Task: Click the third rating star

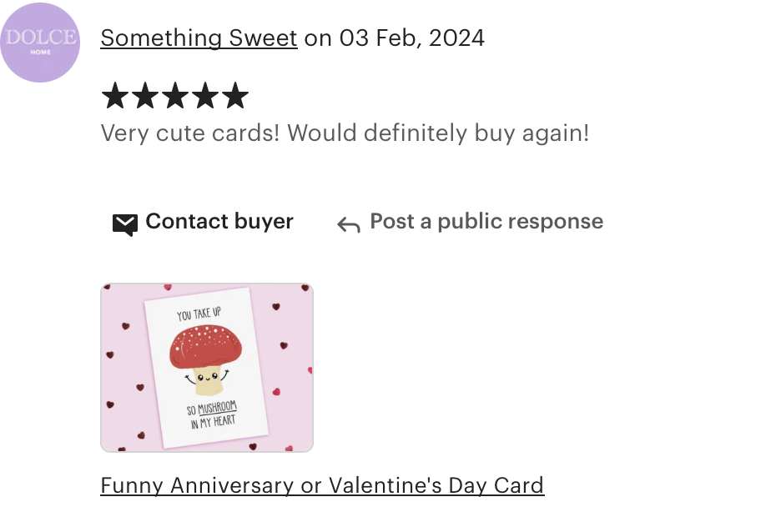Action: [x=176, y=95]
